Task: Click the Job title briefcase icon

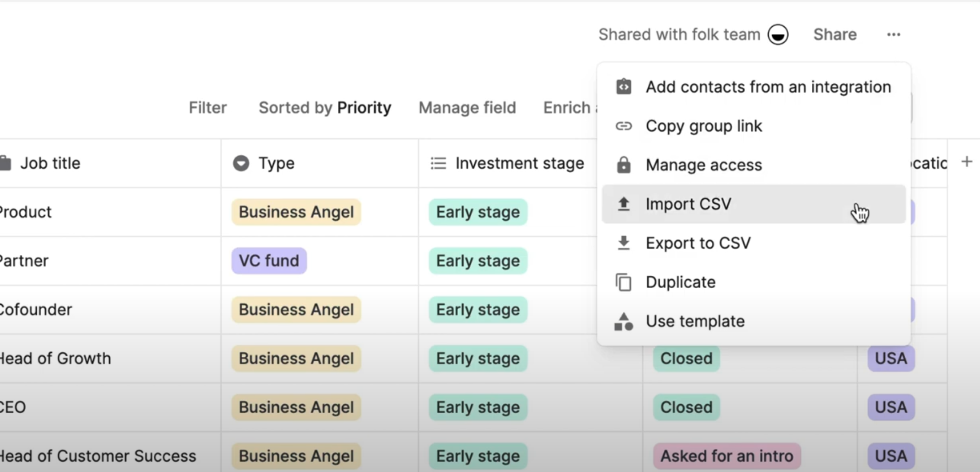Action: coord(5,163)
